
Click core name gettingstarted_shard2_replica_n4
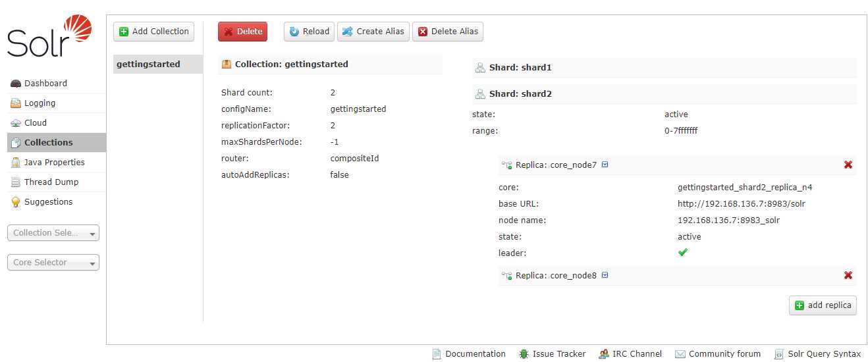click(x=745, y=188)
